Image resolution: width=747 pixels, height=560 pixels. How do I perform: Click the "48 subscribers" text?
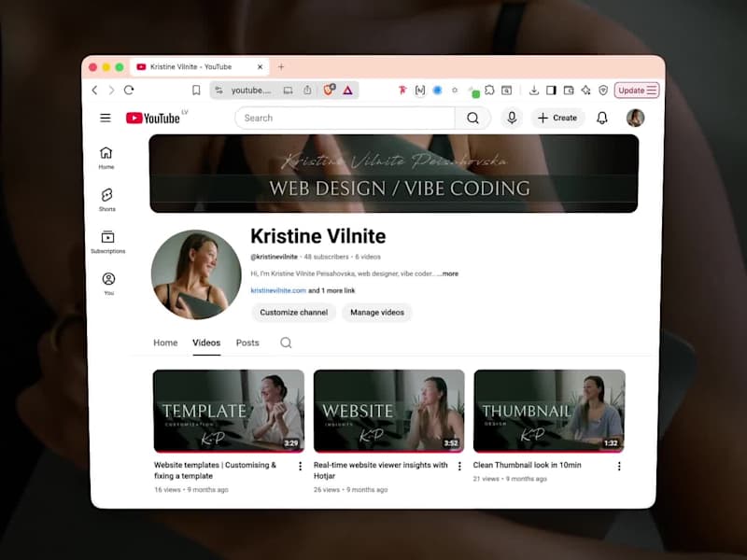(326, 257)
